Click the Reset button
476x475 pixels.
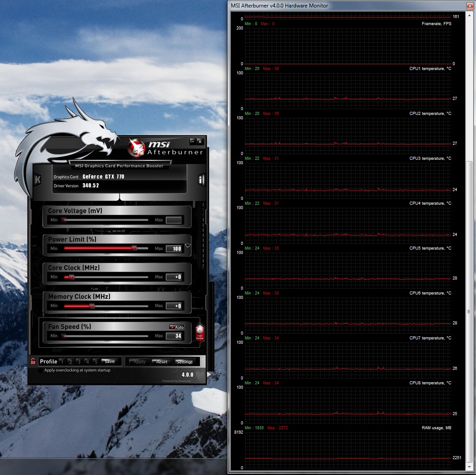click(x=162, y=362)
